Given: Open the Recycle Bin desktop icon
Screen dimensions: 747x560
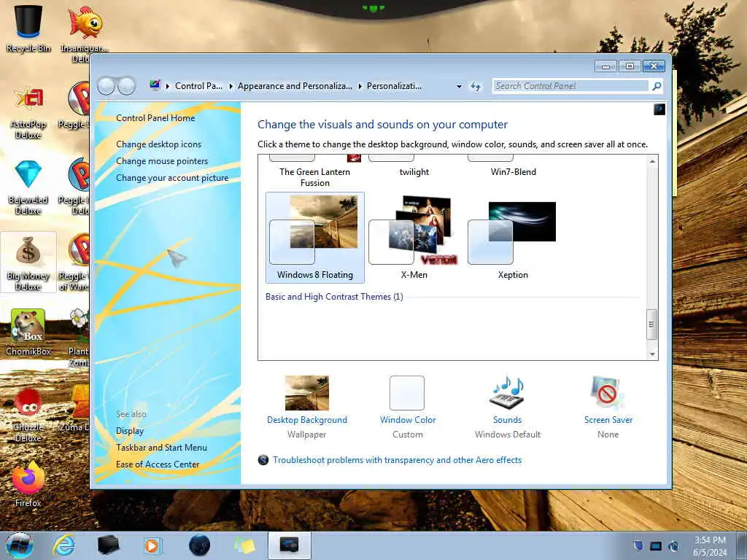Looking at the screenshot, I should point(28,28).
